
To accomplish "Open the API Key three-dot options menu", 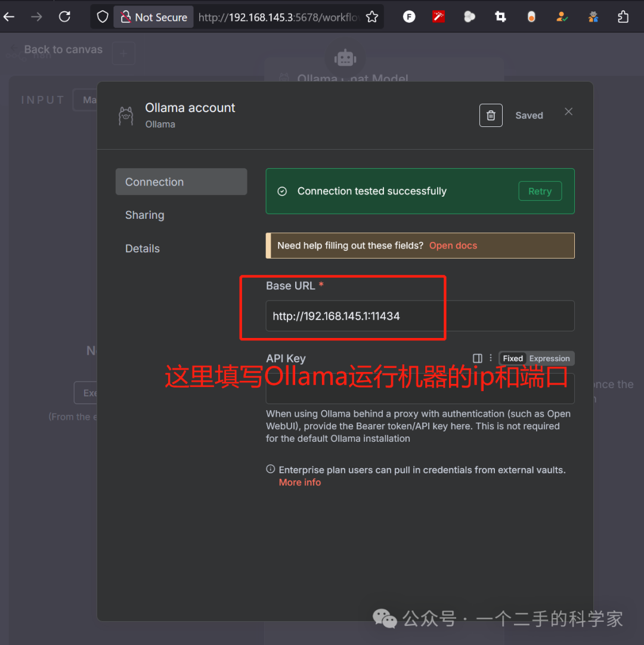I will [491, 358].
